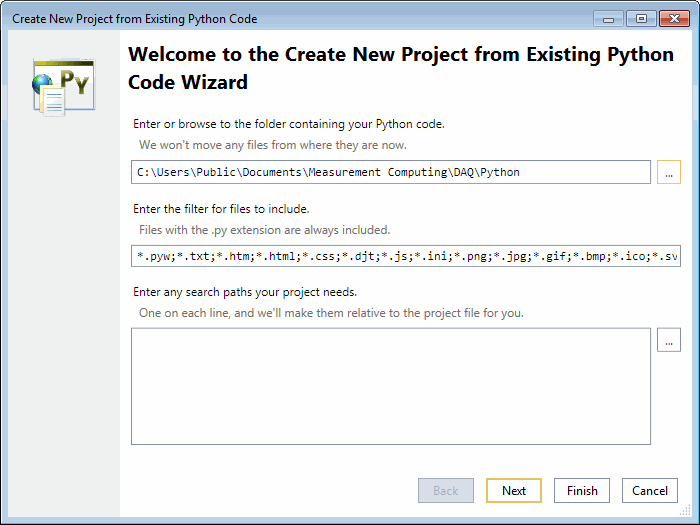Click the 'Files with the .py extension' note
This screenshot has height=525, width=700.
coord(264,230)
